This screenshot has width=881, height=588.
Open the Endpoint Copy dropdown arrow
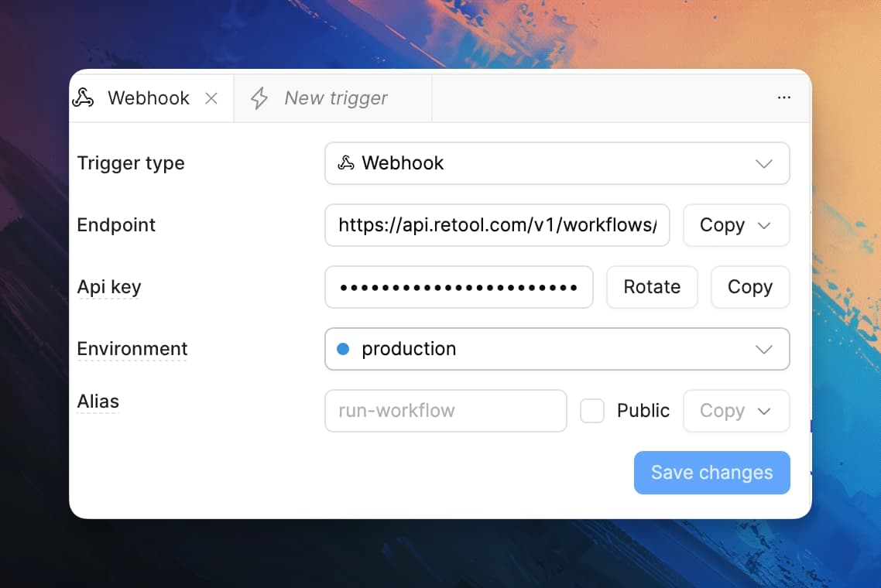pyautogui.click(x=764, y=225)
